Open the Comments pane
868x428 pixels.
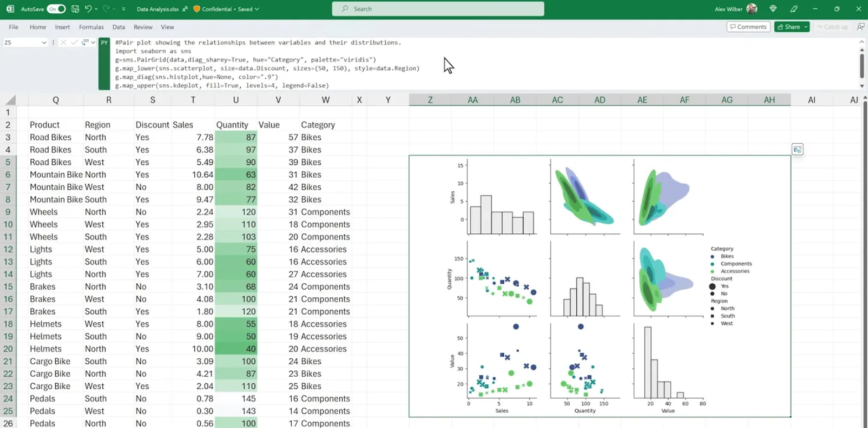(748, 27)
